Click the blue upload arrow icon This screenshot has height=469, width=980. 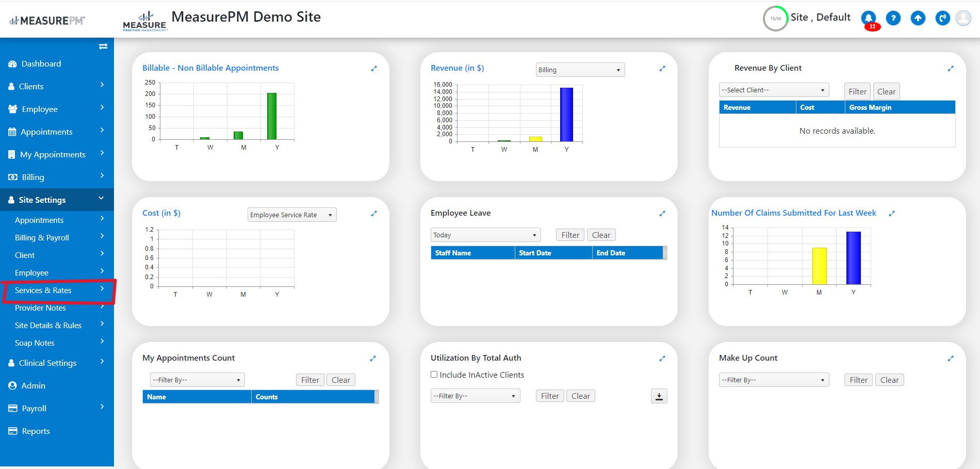click(x=918, y=18)
